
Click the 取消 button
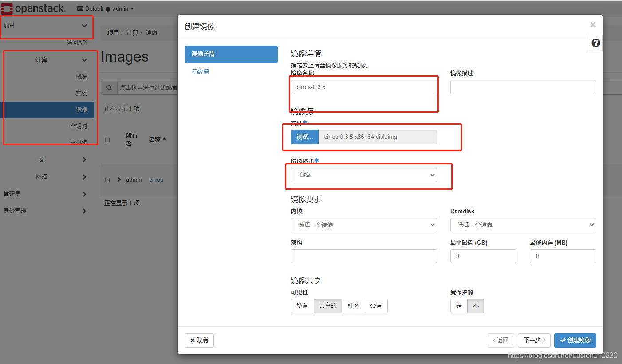[199, 341]
